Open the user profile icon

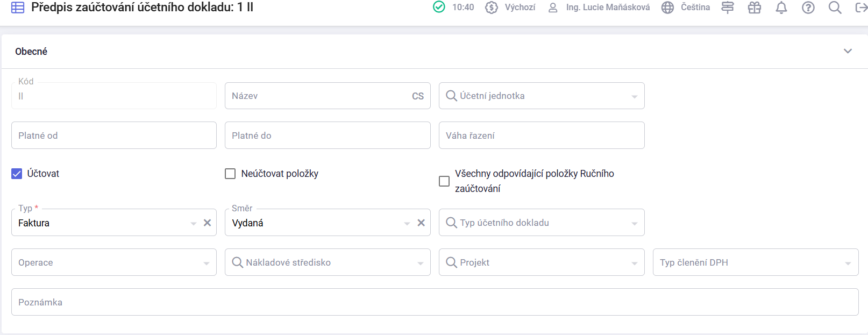tap(553, 8)
